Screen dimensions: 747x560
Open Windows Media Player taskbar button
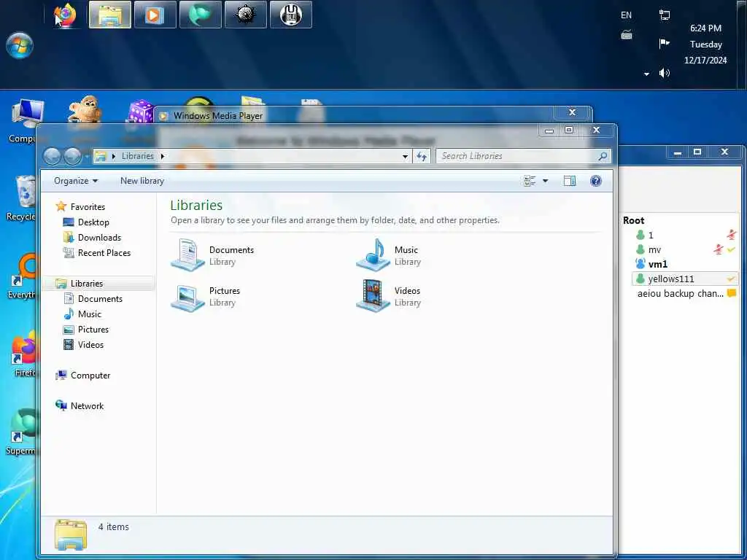pyautogui.click(x=155, y=15)
